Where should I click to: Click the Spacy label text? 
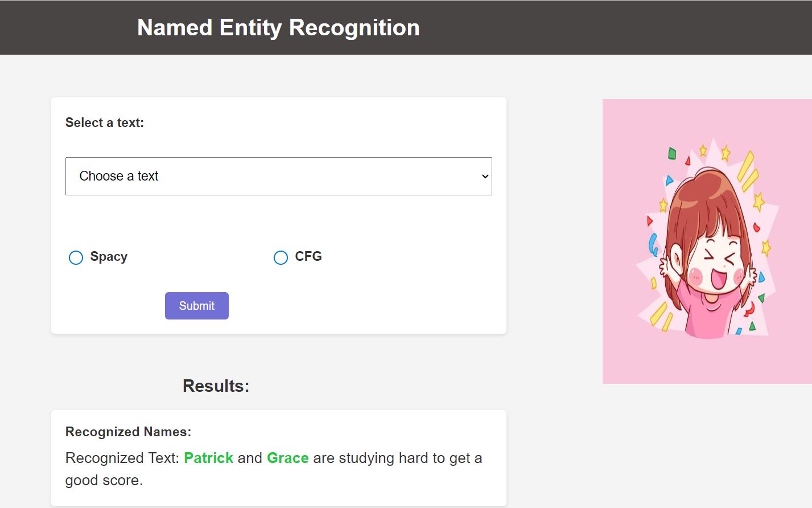[109, 257]
